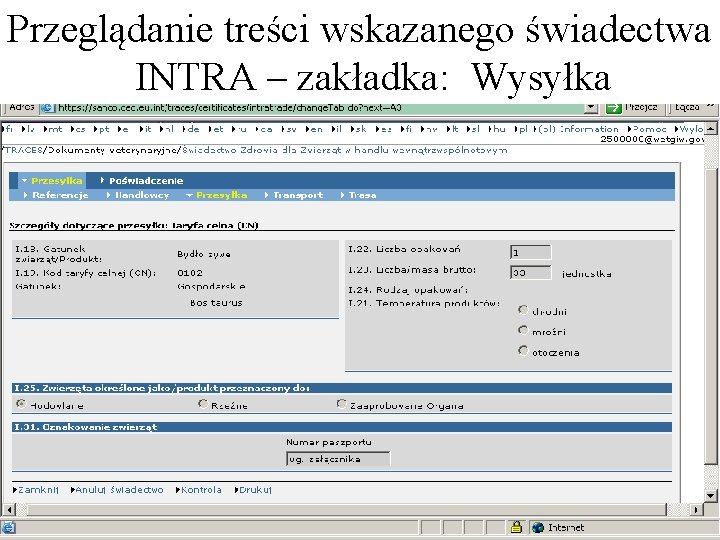Switch to the Handlowy sub-tab
Image resolution: width=720 pixels, height=540 pixels.
(142, 195)
